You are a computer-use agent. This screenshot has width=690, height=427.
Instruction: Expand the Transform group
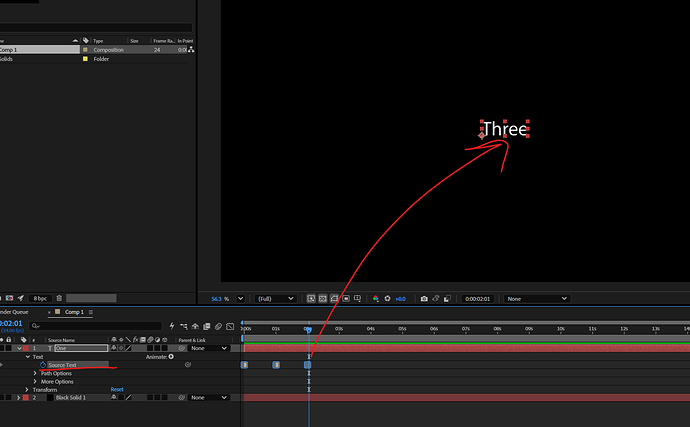coord(27,390)
